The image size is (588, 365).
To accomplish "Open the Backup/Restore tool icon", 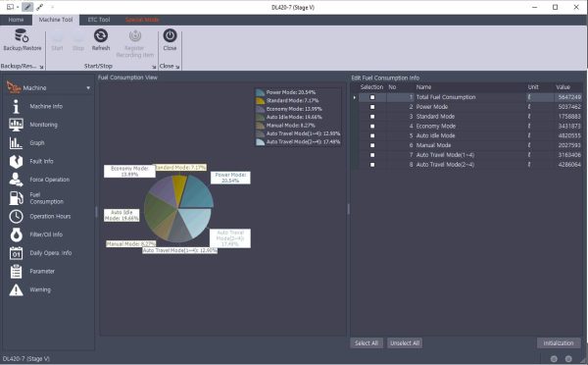I will 22,35.
